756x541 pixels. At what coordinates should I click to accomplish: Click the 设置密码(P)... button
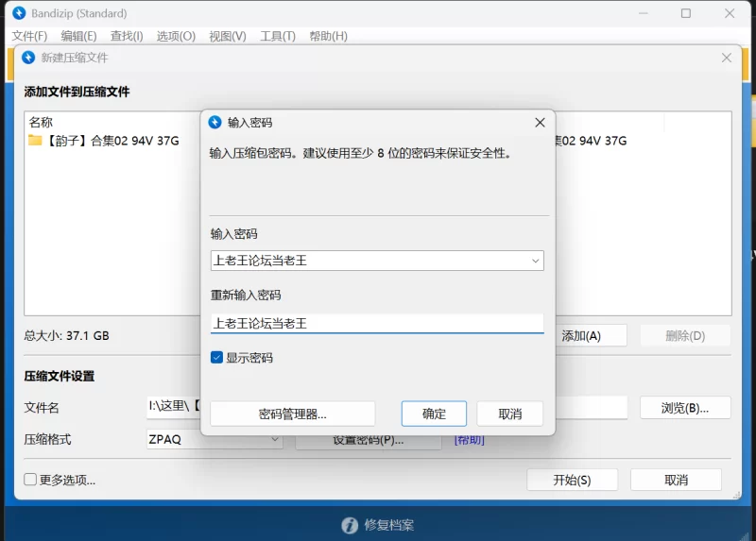pos(369,441)
